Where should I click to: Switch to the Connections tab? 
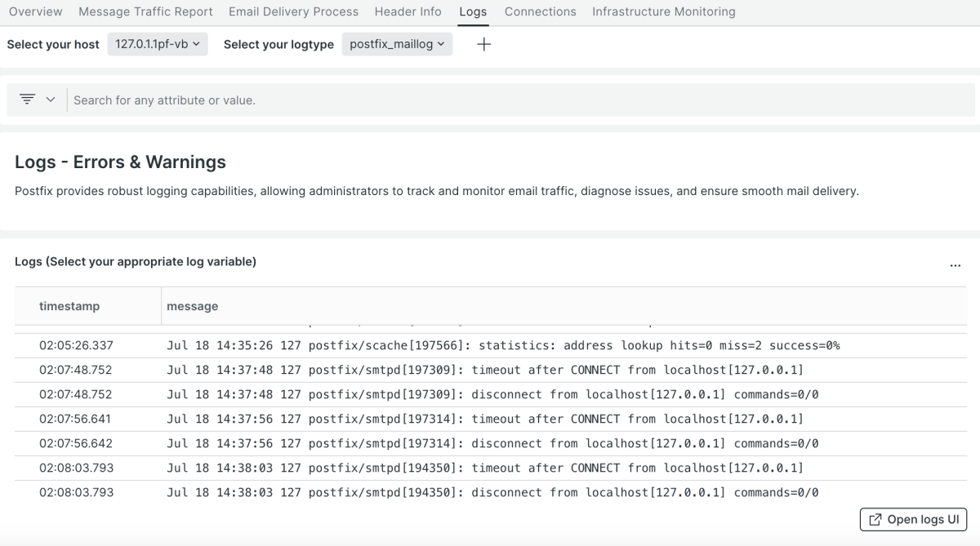540,11
